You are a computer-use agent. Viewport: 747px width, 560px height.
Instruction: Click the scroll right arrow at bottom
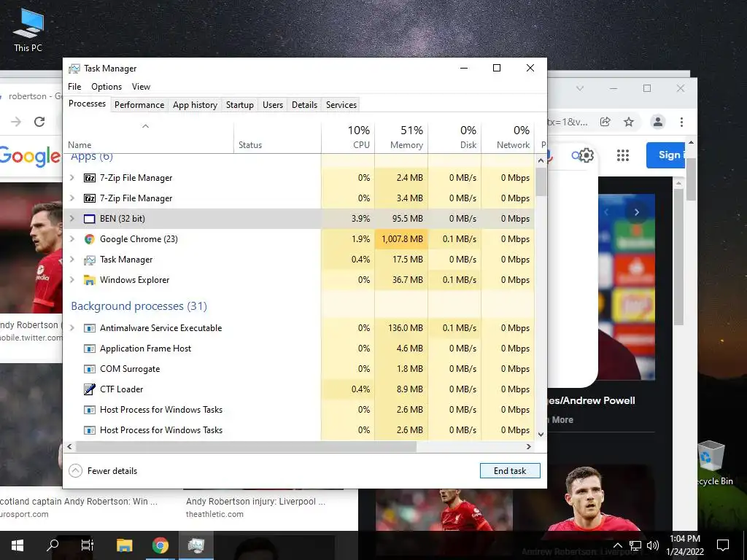coord(528,447)
